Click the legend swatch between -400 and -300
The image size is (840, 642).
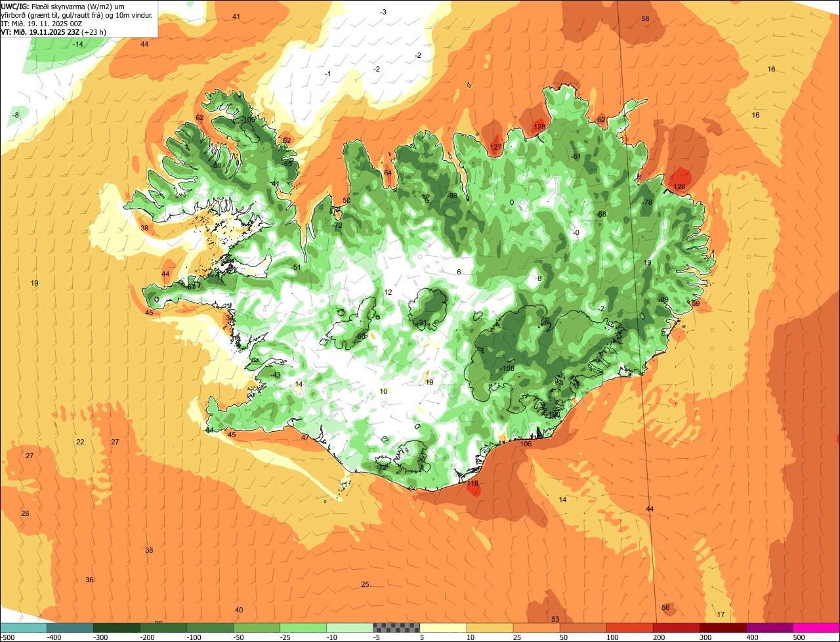[x=70, y=628]
